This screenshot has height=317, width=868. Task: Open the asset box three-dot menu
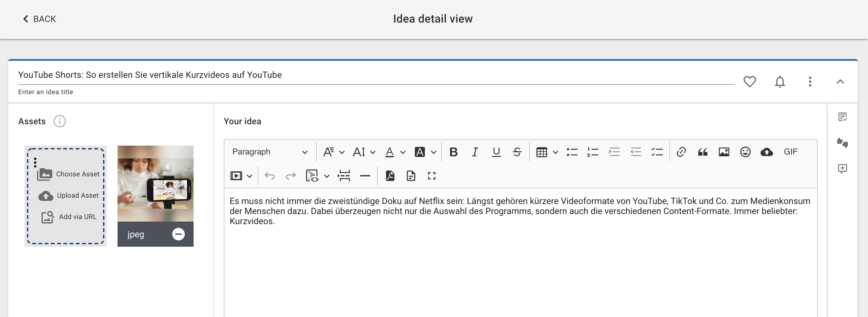point(35,162)
